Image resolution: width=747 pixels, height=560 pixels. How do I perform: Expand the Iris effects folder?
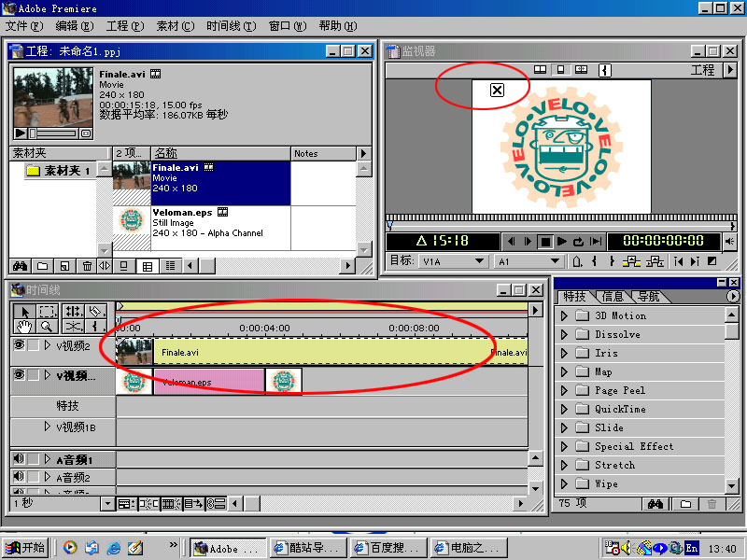pos(564,353)
